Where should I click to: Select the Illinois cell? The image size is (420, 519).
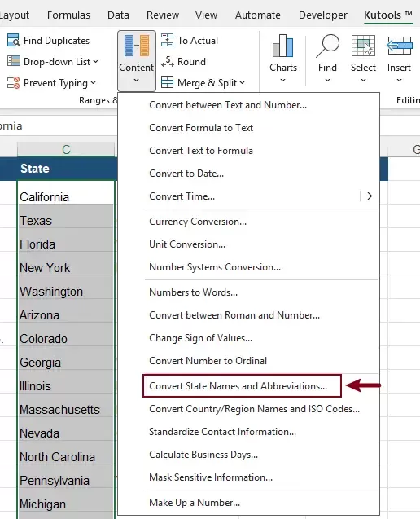[x=66, y=382]
